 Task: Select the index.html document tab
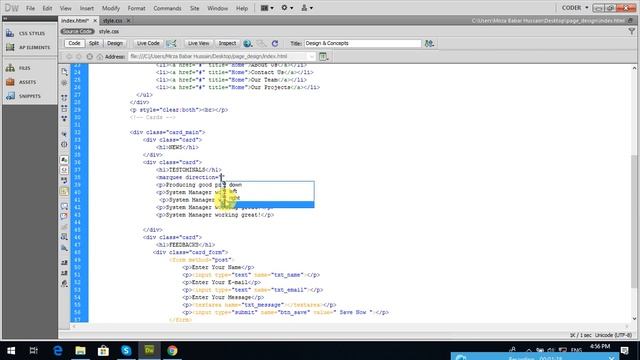click(75, 20)
